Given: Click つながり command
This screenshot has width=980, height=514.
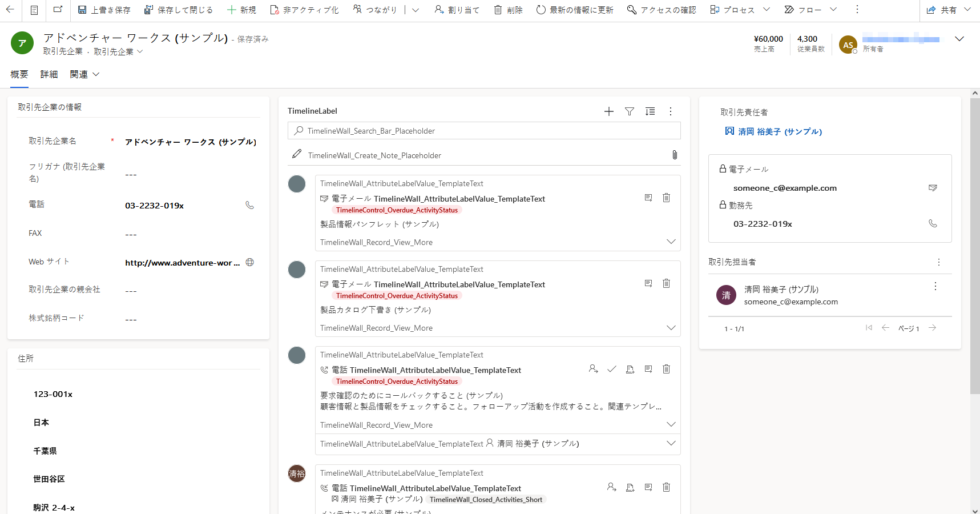Looking at the screenshot, I should click(375, 10).
